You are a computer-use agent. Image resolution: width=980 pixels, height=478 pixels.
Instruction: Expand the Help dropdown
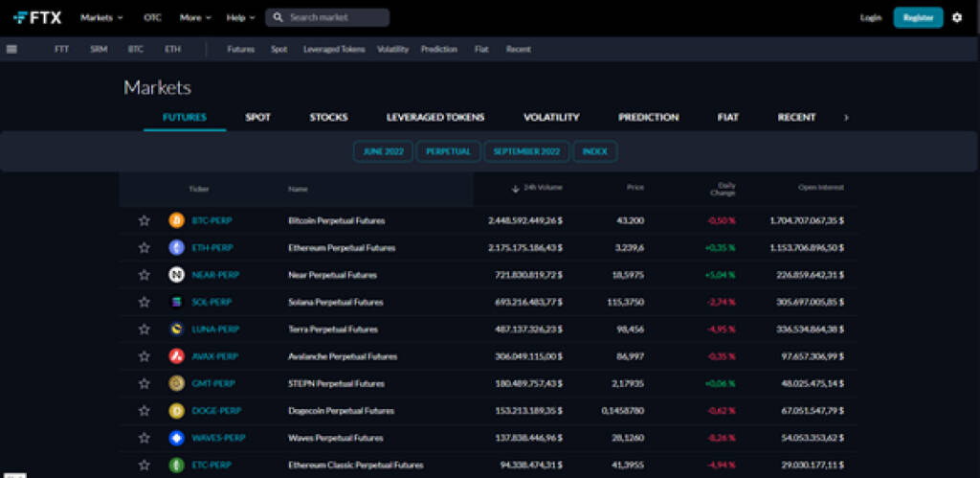tap(240, 17)
